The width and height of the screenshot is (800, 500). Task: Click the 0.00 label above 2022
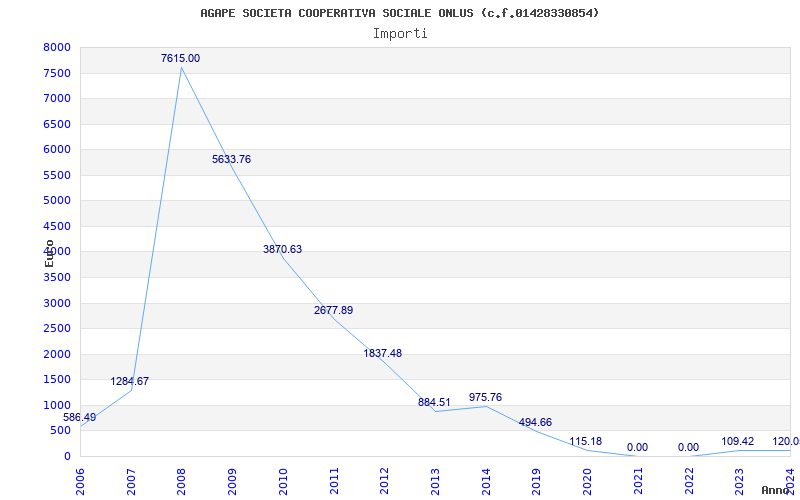coord(688,447)
